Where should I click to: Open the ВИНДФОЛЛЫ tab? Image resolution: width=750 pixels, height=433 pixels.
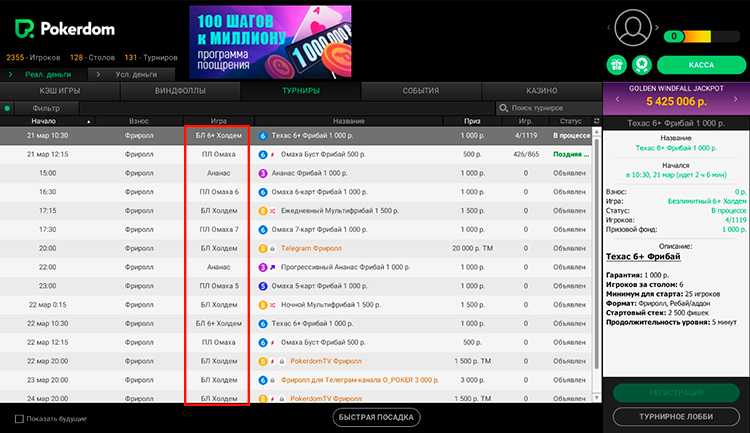tap(180, 91)
